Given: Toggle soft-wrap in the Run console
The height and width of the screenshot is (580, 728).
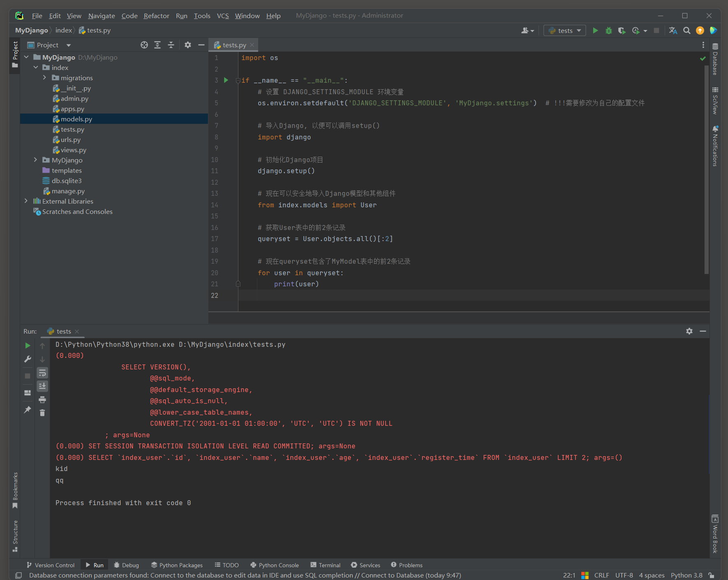Looking at the screenshot, I should (x=42, y=373).
